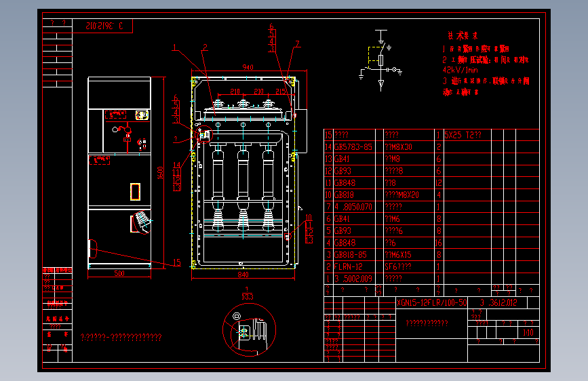Screen dimensions: 588x381
Task: Click GB818 in parts row 10
Action: 344,195
